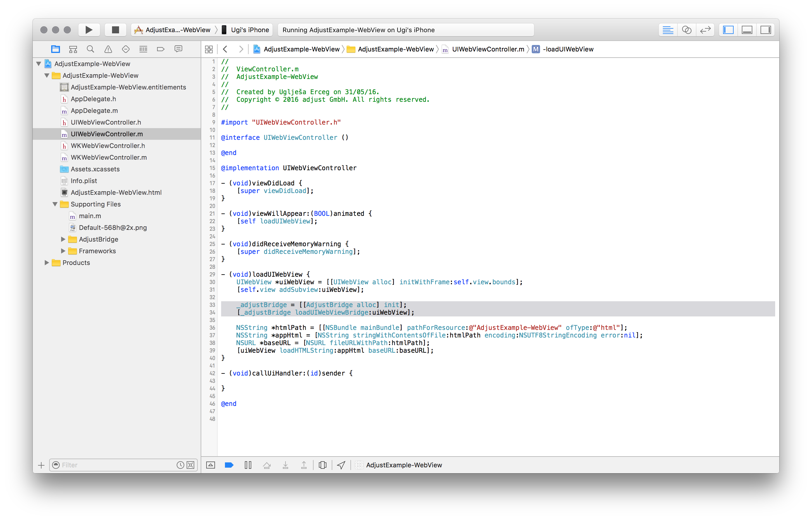Open the Version editor
The height and width of the screenshot is (520, 812).
point(705,30)
